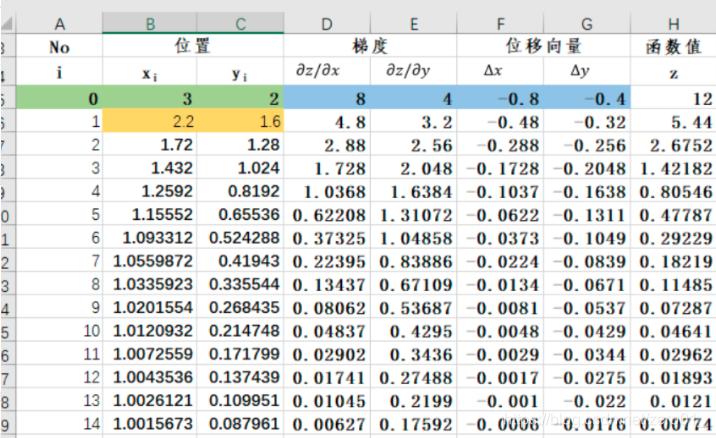Viewport: 716px width, 438px height.
Task: Select the cell with value 0.3436
Action: click(413, 354)
